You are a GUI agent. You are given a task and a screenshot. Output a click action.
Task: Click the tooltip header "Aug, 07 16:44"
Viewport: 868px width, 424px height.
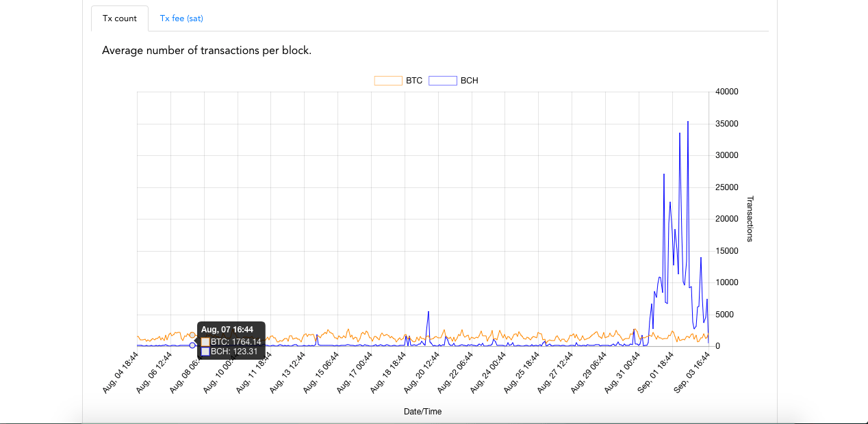pos(227,330)
